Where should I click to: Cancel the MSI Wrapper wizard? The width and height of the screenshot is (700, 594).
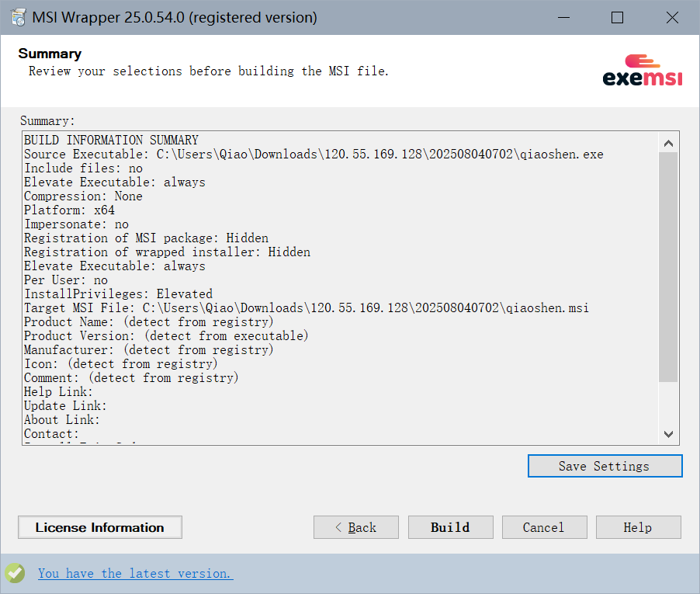tap(544, 527)
